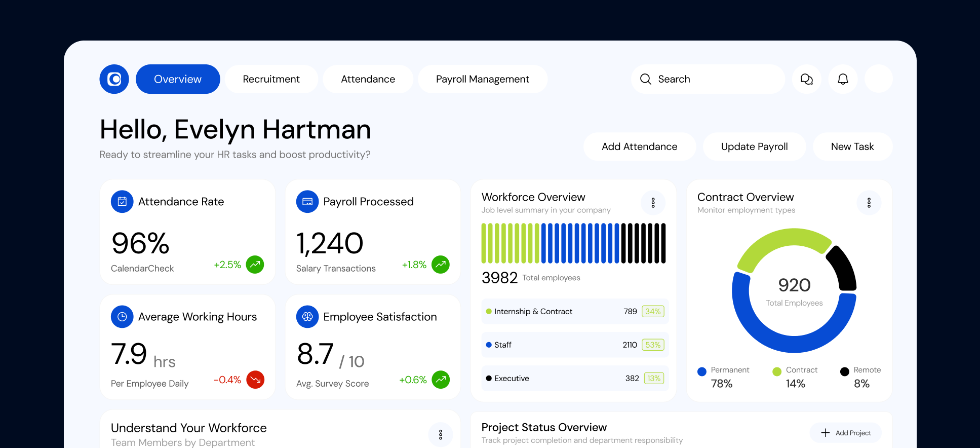Open the chat messages icon
This screenshot has height=448, width=980.
(806, 79)
